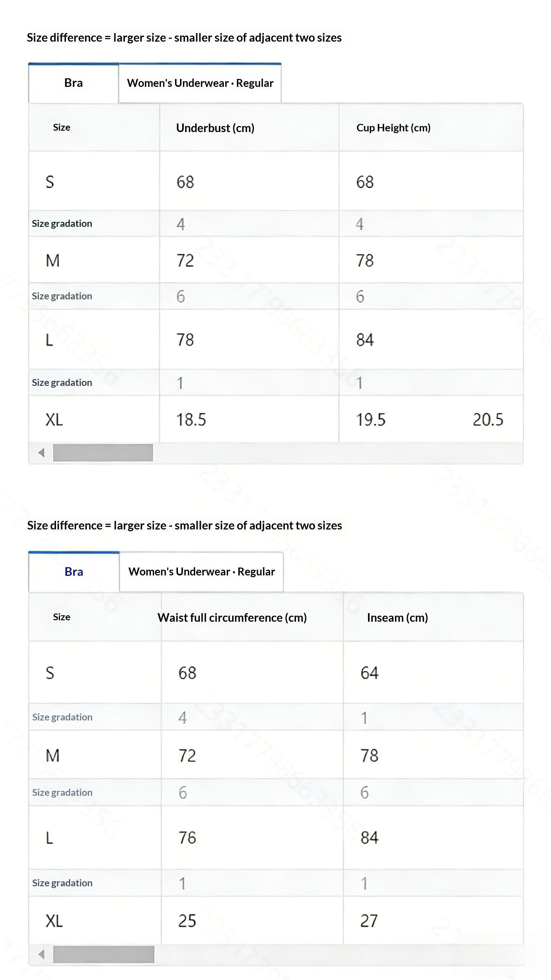Screen dimensions: 551x980
Task: Click the Underbust (cm) column header
Action: point(215,128)
